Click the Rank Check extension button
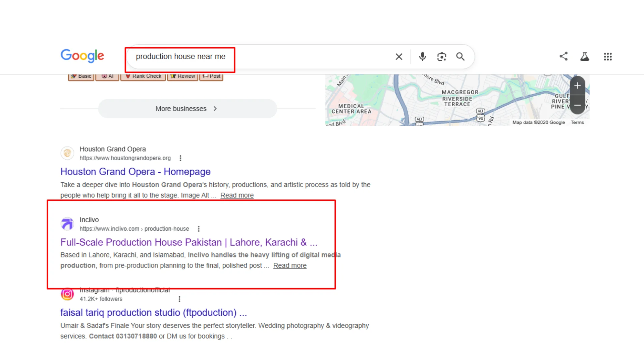Viewport: 644px width, 362px height. coord(143,76)
